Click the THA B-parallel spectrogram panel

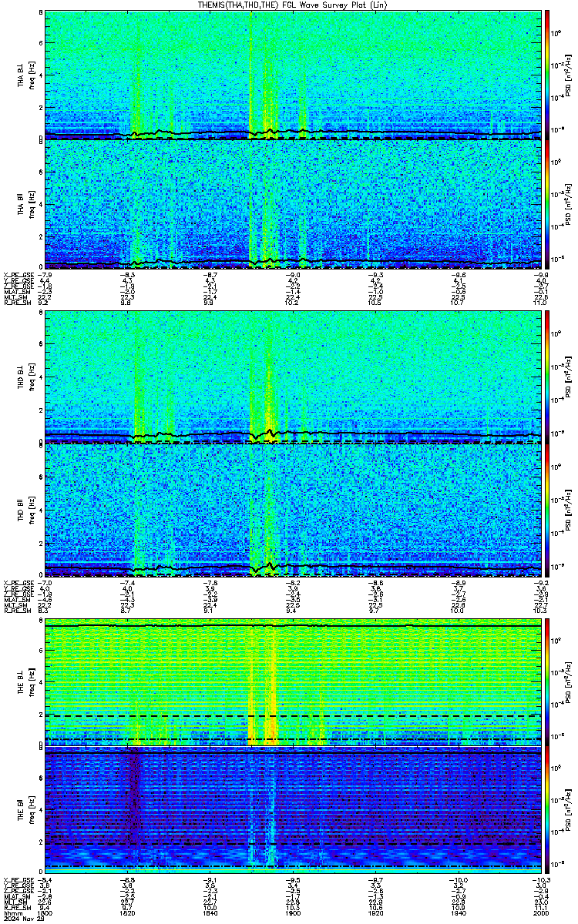pyautogui.click(x=293, y=204)
